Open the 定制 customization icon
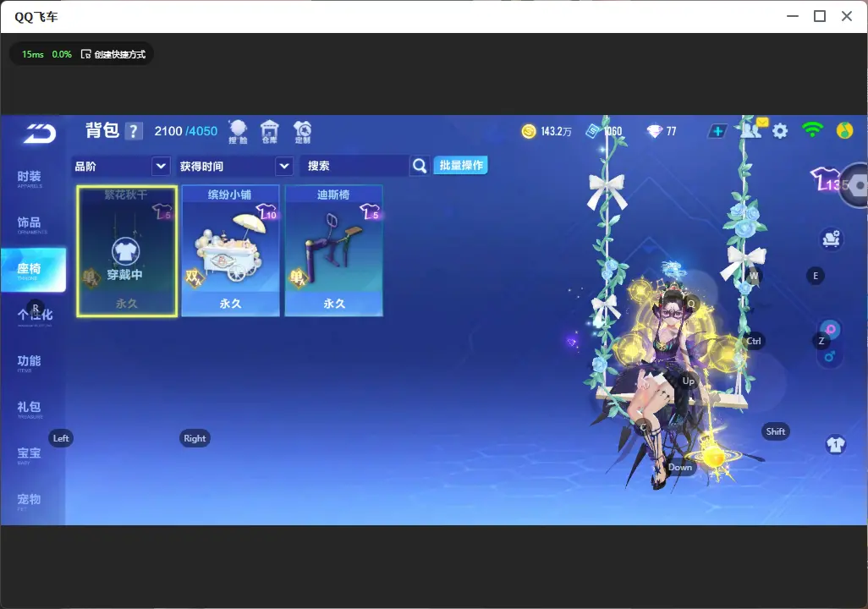 pos(302,132)
